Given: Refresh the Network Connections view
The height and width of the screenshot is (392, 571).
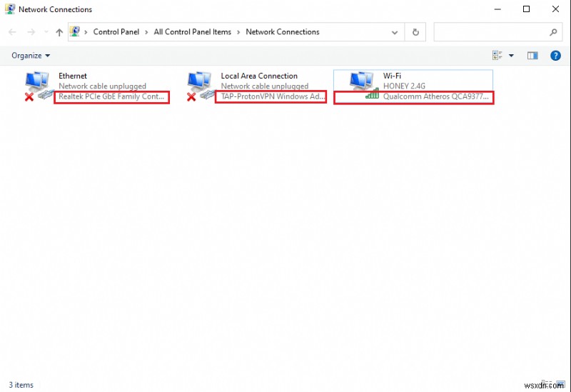Looking at the screenshot, I should coord(415,32).
